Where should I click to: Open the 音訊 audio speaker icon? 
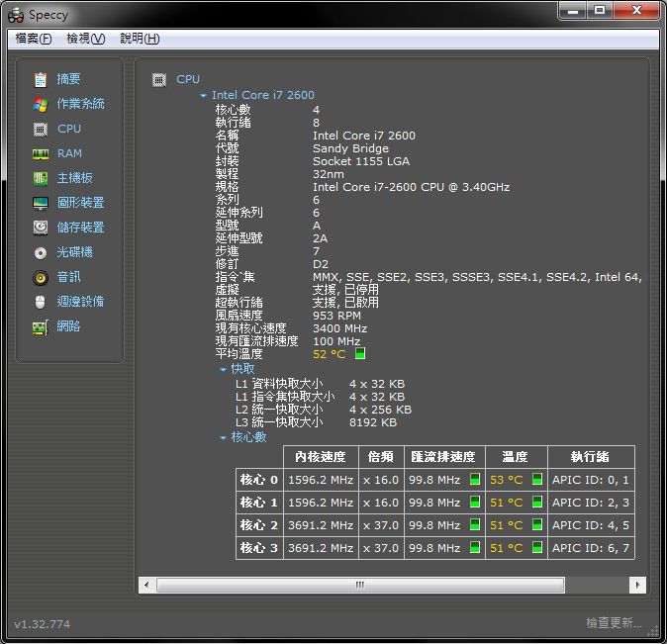[x=41, y=277]
